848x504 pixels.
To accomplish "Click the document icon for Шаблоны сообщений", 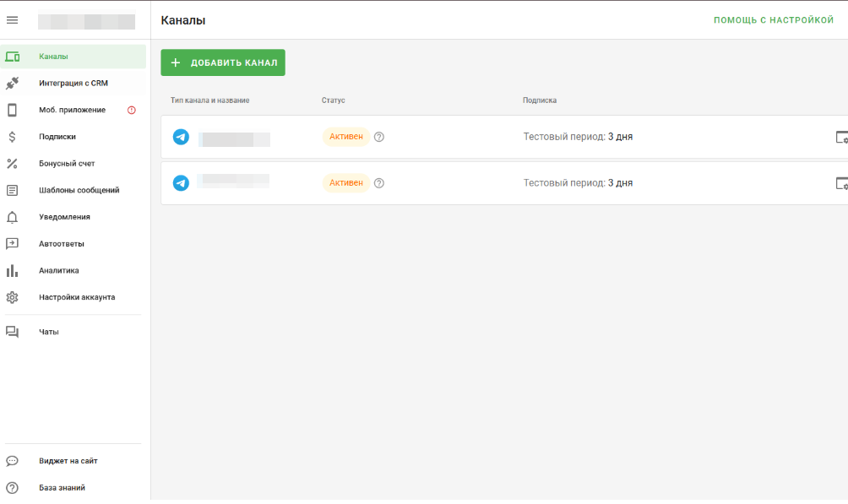I will [x=12, y=190].
